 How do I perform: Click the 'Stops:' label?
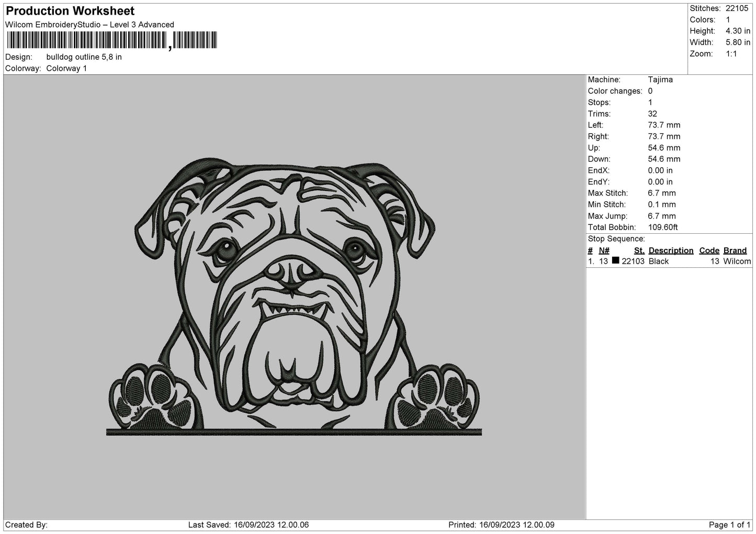tap(599, 103)
